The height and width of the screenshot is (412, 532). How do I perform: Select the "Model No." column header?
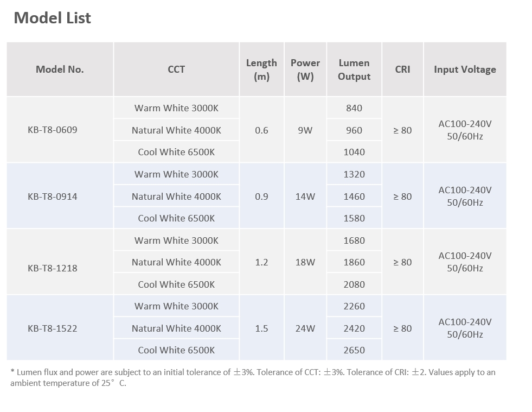pos(60,69)
